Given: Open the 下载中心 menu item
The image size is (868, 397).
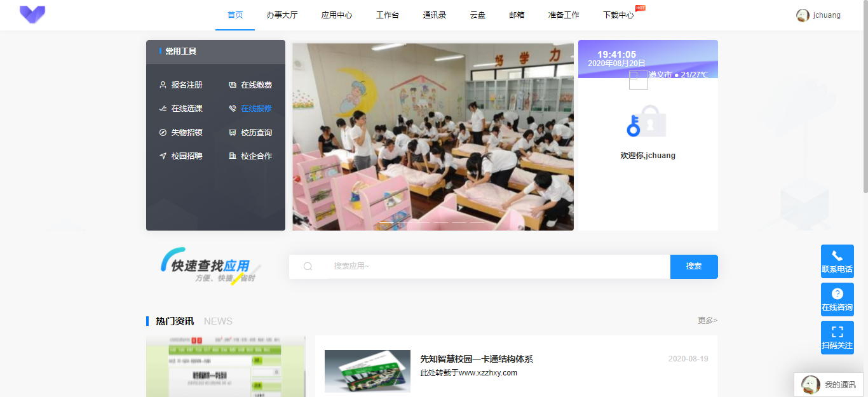Looking at the screenshot, I should click(x=618, y=15).
